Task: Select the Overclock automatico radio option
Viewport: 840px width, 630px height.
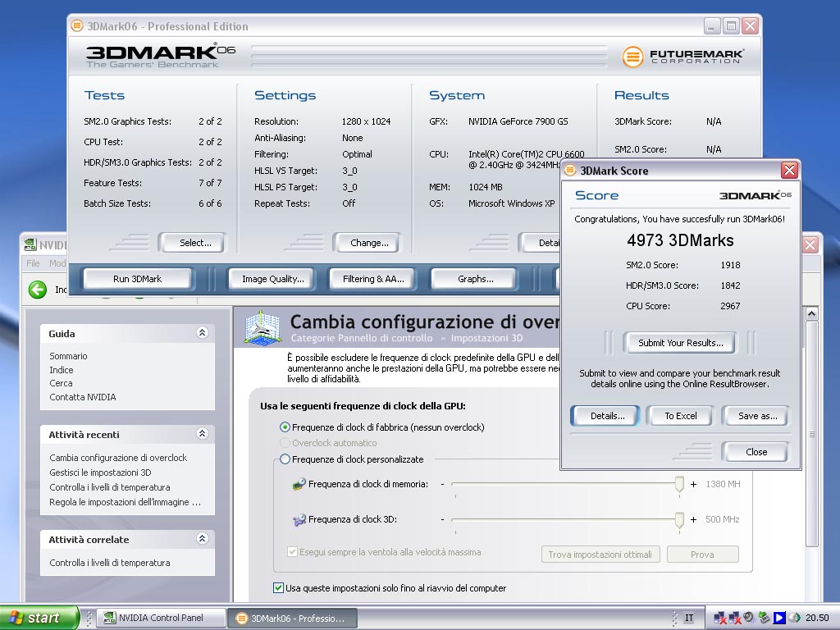Action: [x=285, y=443]
